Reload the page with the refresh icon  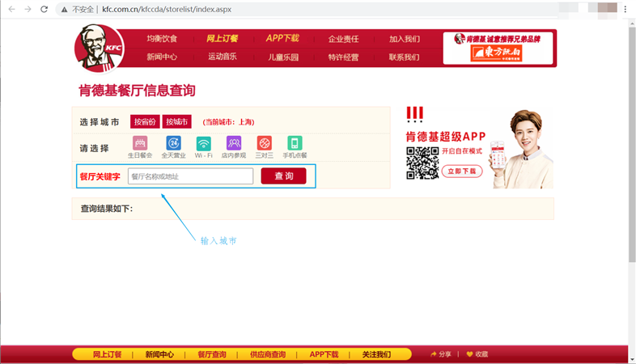point(44,9)
